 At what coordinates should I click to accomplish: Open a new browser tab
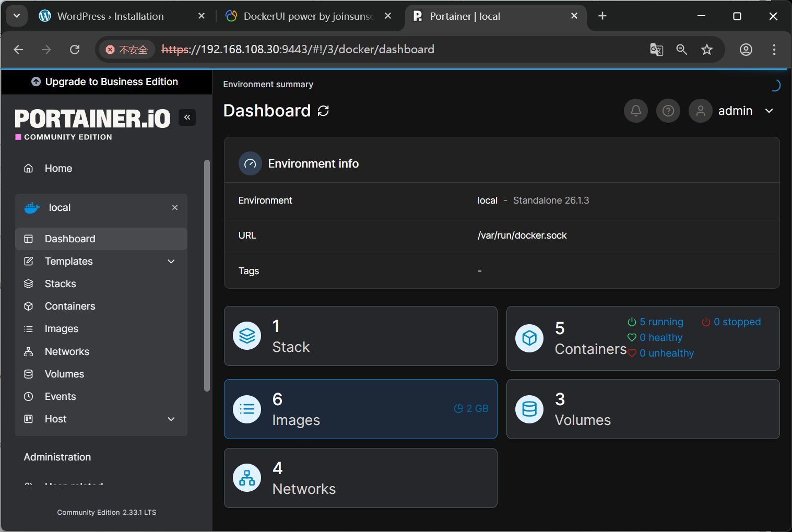[x=602, y=16]
